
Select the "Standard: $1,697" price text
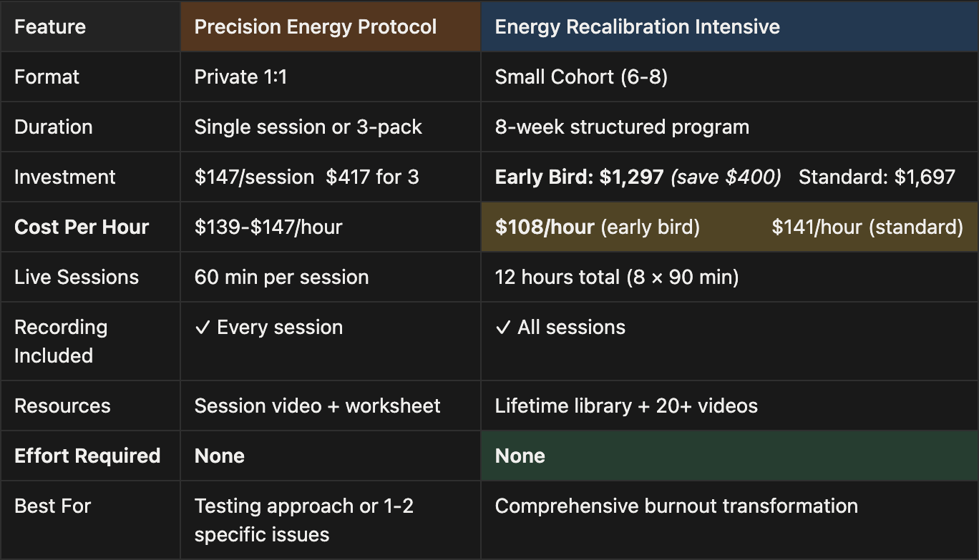point(877,177)
